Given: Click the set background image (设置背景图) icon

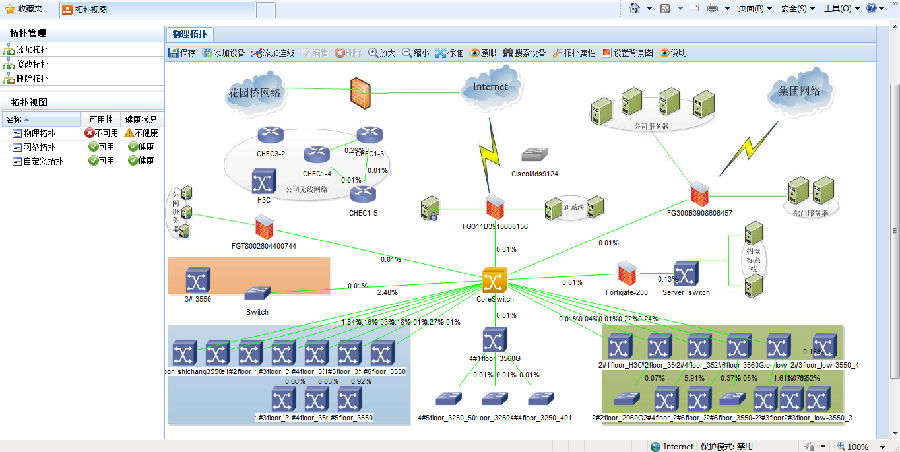Looking at the screenshot, I should coord(607,53).
